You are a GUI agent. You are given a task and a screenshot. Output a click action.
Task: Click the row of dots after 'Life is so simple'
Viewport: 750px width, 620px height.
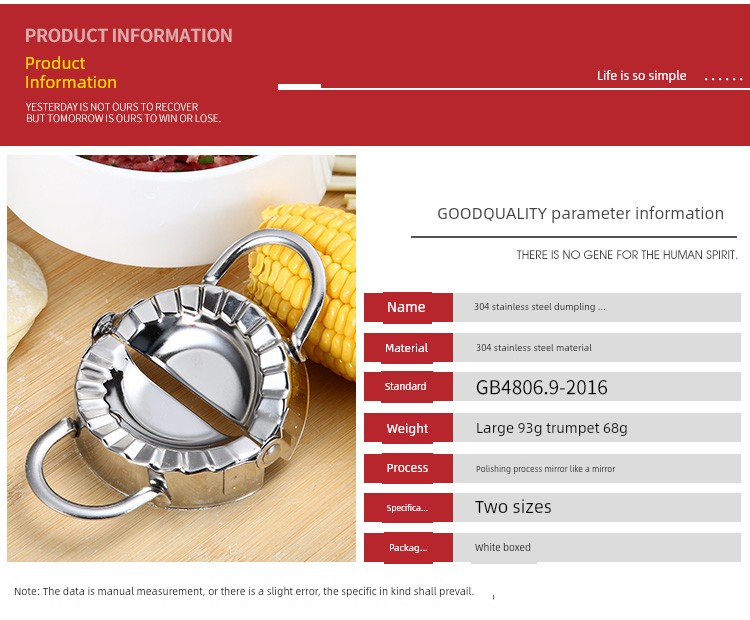pyautogui.click(x=723, y=77)
